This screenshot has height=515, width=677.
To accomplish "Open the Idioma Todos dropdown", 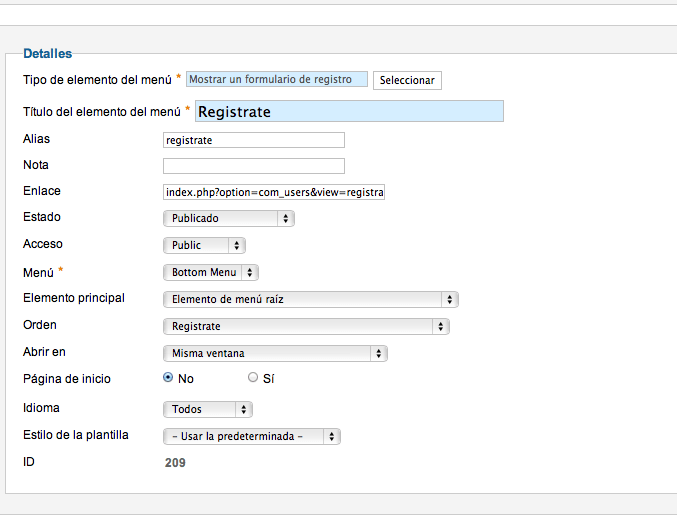I will tap(208, 409).
